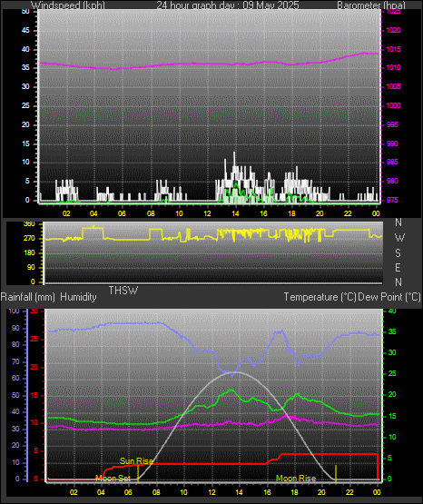This screenshot has width=423, height=504.
Task: Click the 270 wind direction axis value
Action: coord(30,239)
